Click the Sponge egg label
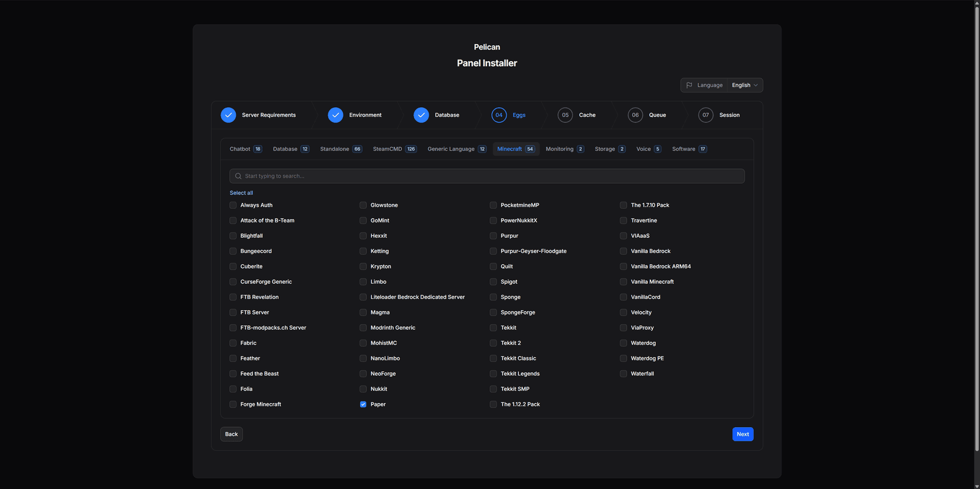 tap(511, 297)
